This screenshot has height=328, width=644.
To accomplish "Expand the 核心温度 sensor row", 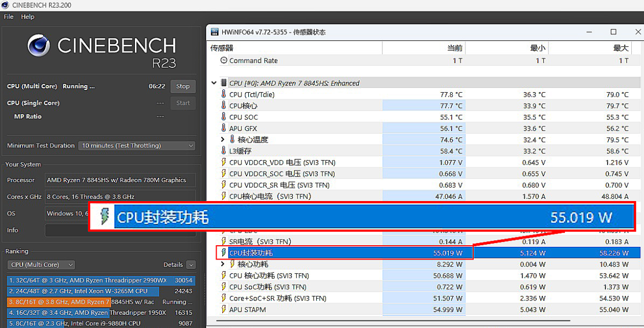I will pos(223,140).
